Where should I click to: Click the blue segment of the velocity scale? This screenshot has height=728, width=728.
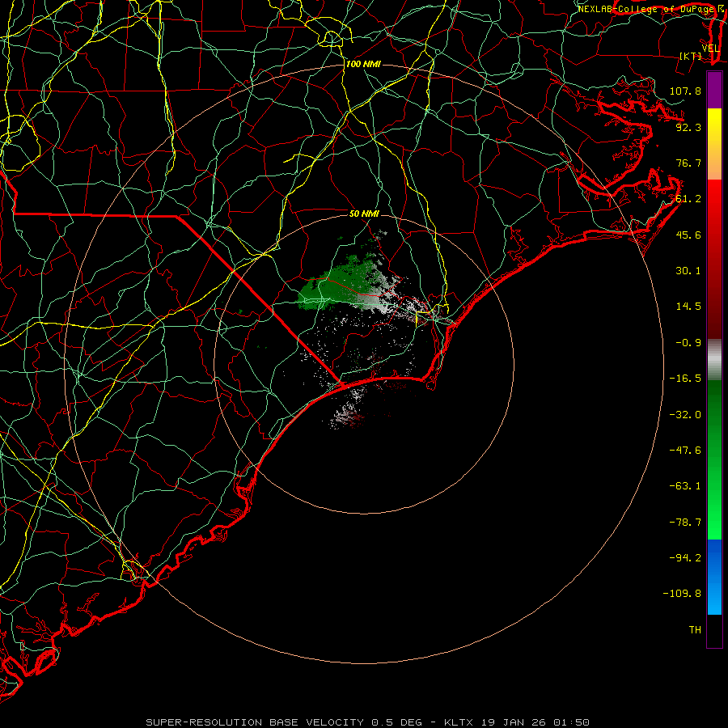pos(714,577)
